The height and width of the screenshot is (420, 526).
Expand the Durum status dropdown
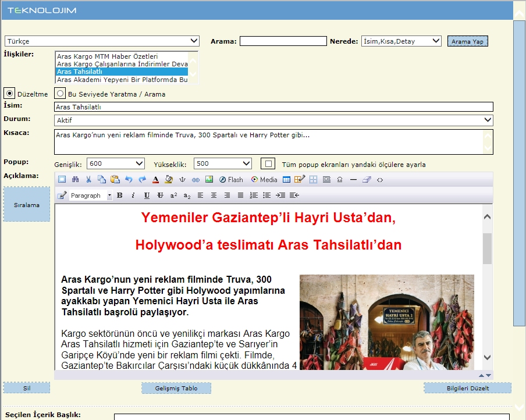(273, 120)
